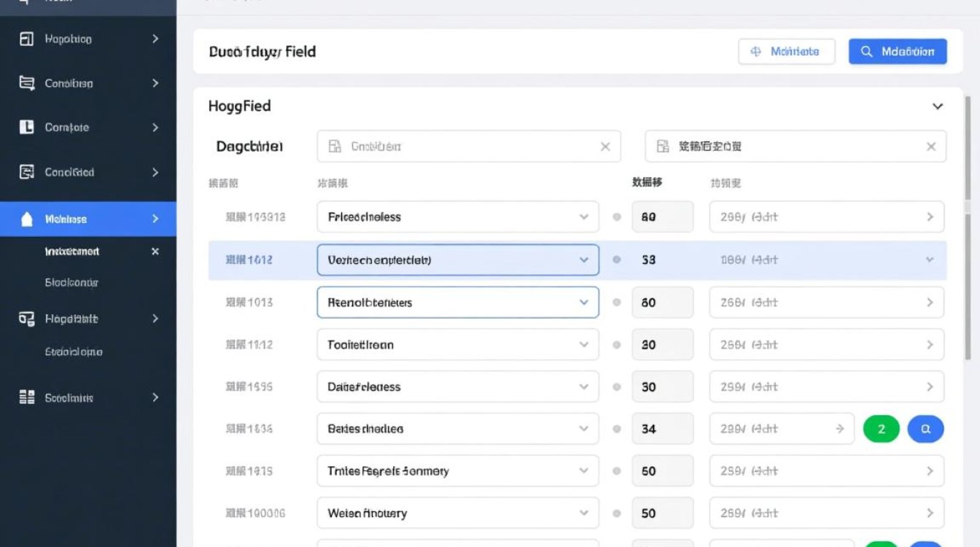Expand chevron at right of highlighted Vecrtech row
The image size is (980, 547).
click(x=930, y=260)
